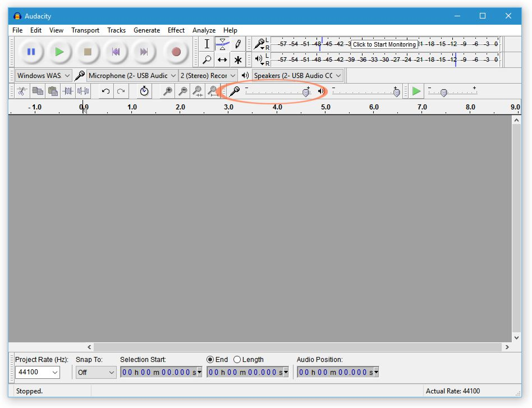Click the Selection Start time field
The image size is (532, 408).
162,372
